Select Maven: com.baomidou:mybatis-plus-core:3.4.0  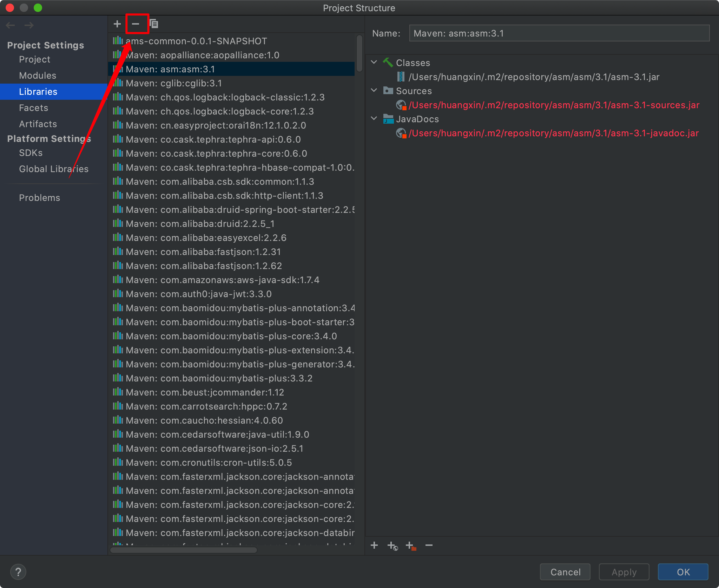(x=231, y=336)
